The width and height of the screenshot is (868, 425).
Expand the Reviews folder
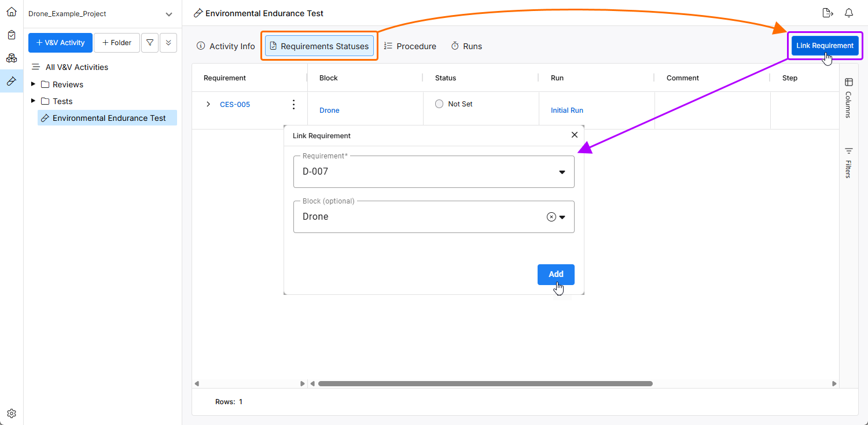coord(33,84)
